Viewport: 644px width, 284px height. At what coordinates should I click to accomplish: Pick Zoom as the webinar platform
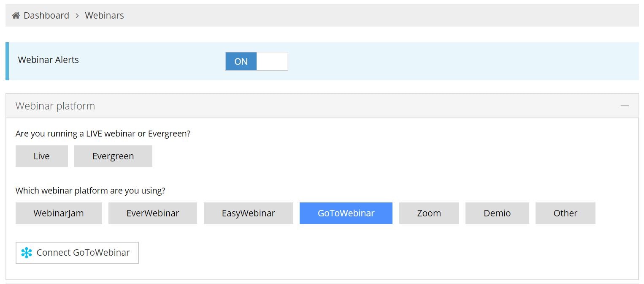[x=429, y=213]
